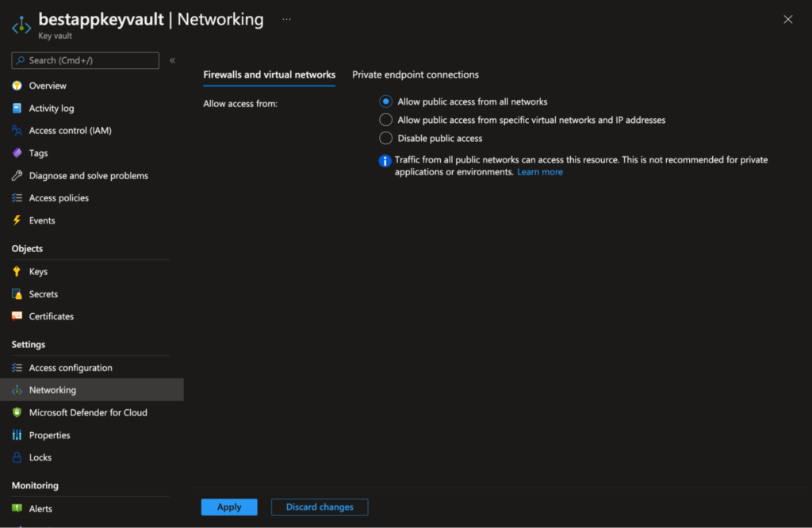Click the Secrets lock icon
The width and height of the screenshot is (812, 528).
(17, 294)
